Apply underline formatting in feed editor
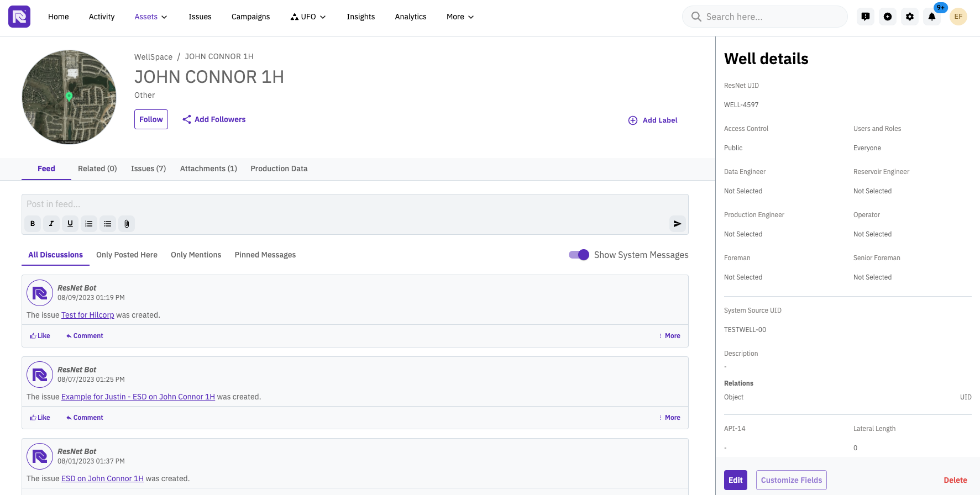The height and width of the screenshot is (495, 980). [70, 224]
